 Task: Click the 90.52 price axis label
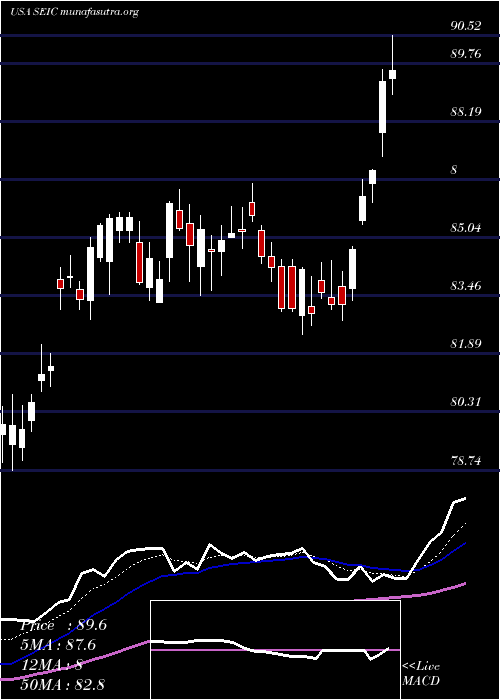466,26
